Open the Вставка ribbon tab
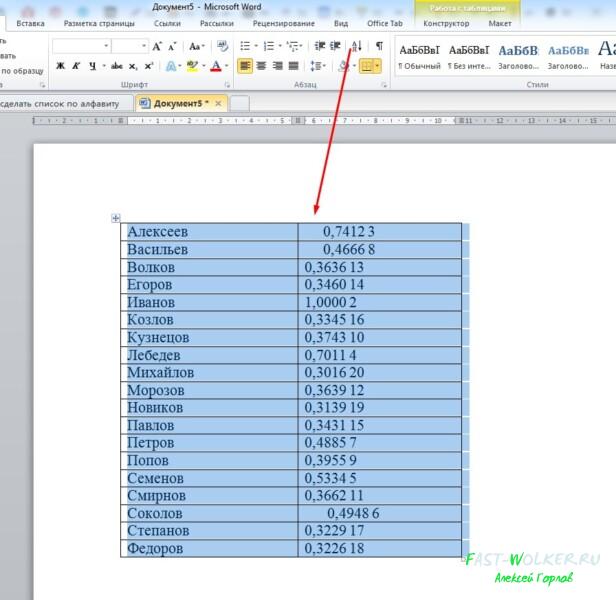Screen dimensions: 616x600 pos(30,24)
